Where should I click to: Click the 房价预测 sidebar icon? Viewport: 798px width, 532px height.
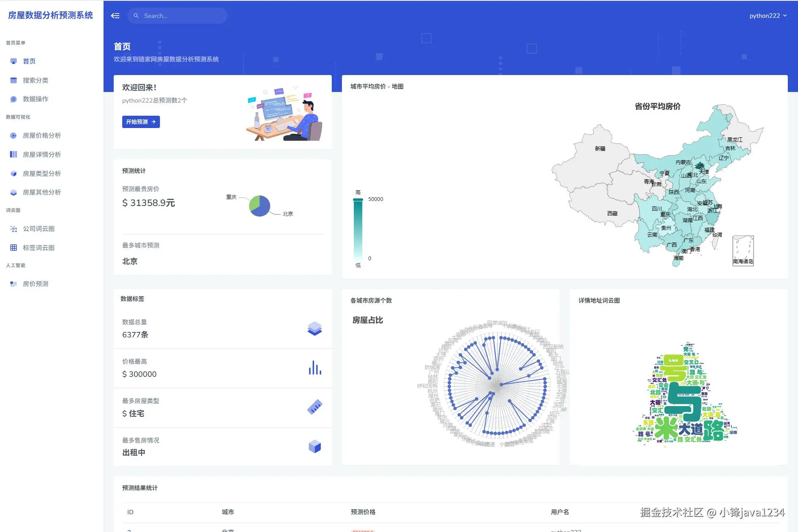tap(14, 284)
